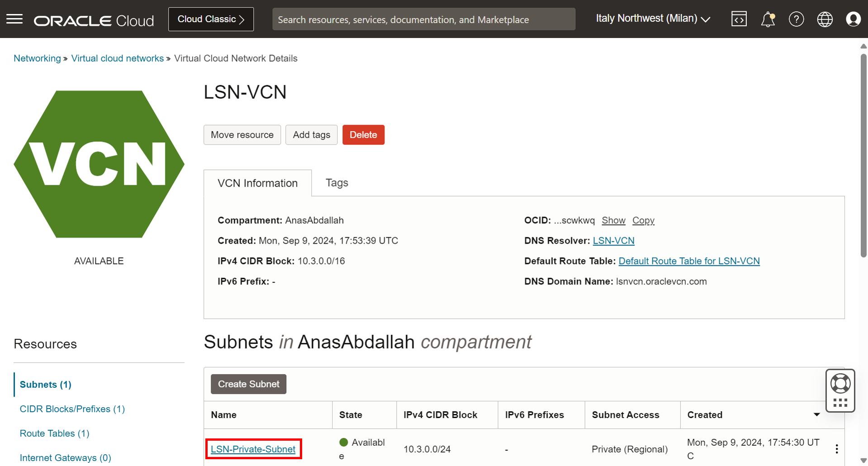Click the Resources heading
The image size is (868, 466).
[45, 344]
